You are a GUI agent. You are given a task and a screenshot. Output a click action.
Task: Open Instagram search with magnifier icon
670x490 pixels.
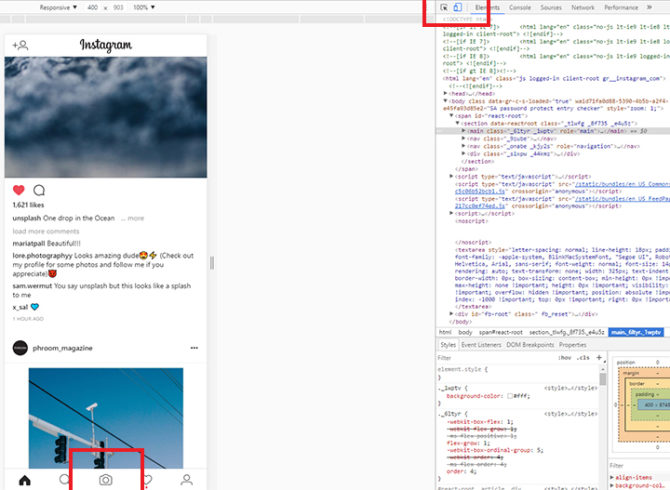point(65,479)
